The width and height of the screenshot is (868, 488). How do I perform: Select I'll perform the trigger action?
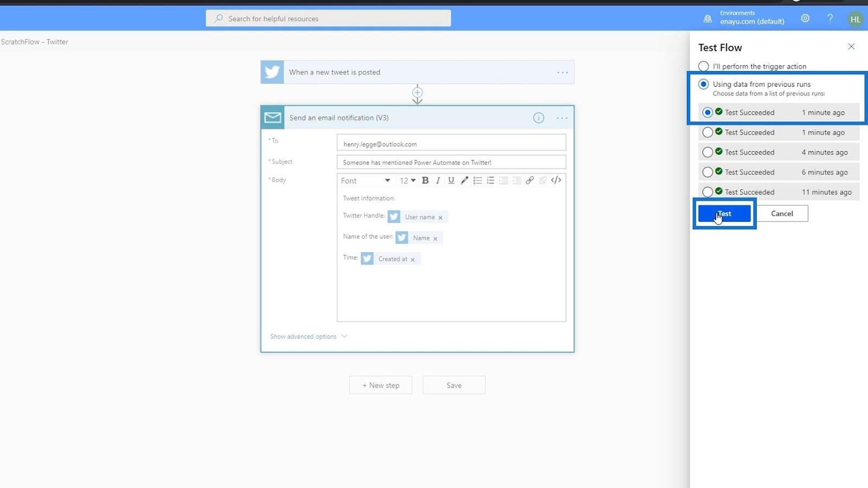tap(704, 66)
